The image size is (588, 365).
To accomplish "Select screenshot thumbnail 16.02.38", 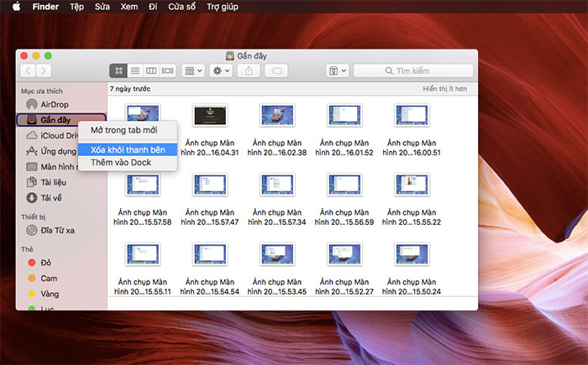I will pos(277,115).
